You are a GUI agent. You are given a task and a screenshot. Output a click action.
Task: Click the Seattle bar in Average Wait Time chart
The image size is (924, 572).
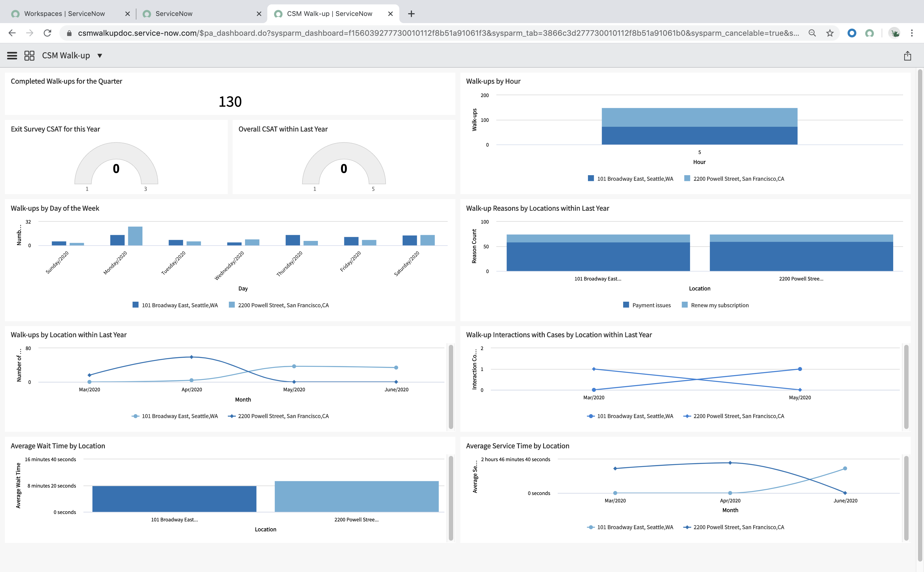[174, 499]
